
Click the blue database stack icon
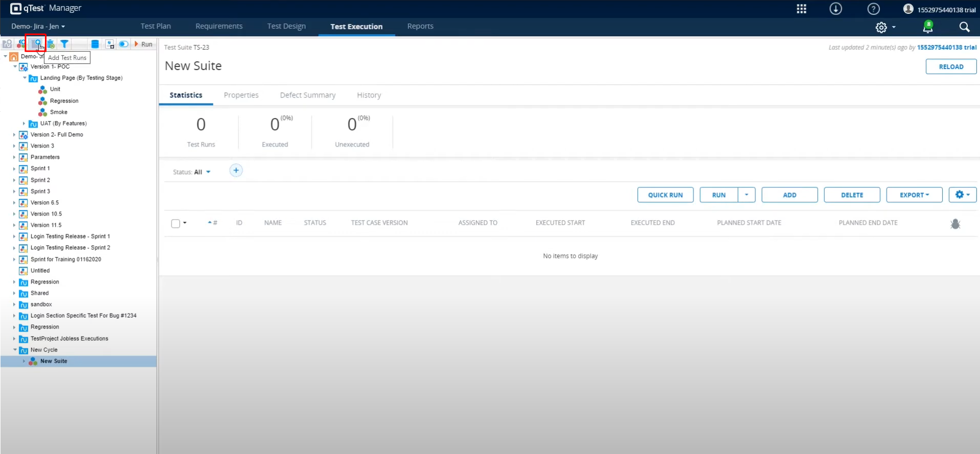click(95, 44)
